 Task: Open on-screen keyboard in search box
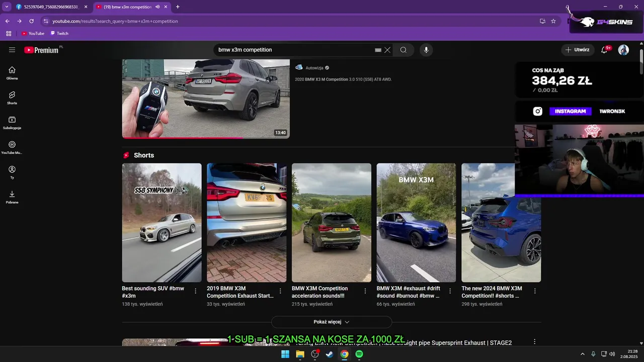point(378,50)
